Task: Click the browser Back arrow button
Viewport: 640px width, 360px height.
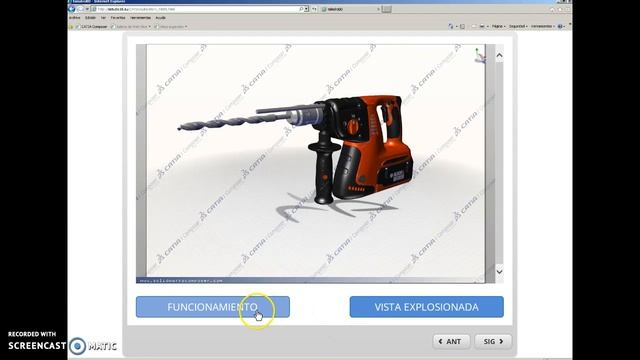Action: (x=72, y=9)
